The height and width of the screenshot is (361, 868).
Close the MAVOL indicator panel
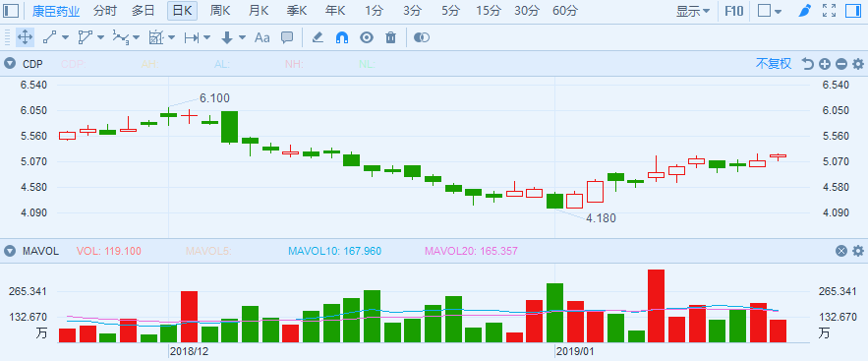(x=840, y=252)
